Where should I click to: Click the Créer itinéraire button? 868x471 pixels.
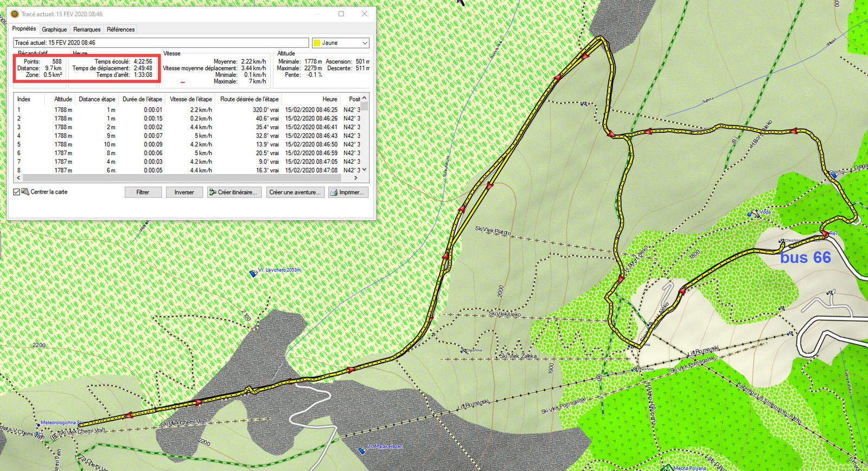point(234,192)
